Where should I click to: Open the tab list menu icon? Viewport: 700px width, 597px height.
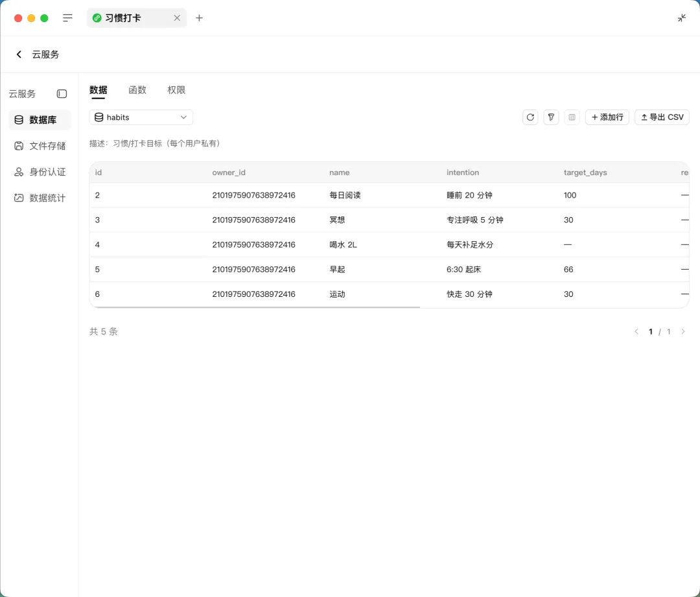click(67, 18)
